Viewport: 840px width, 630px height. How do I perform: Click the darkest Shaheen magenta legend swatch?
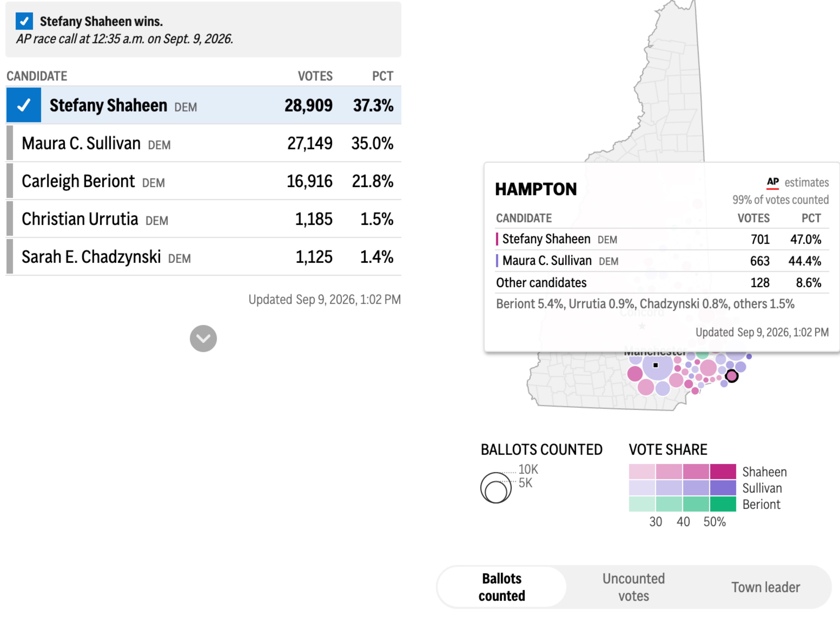pos(723,472)
